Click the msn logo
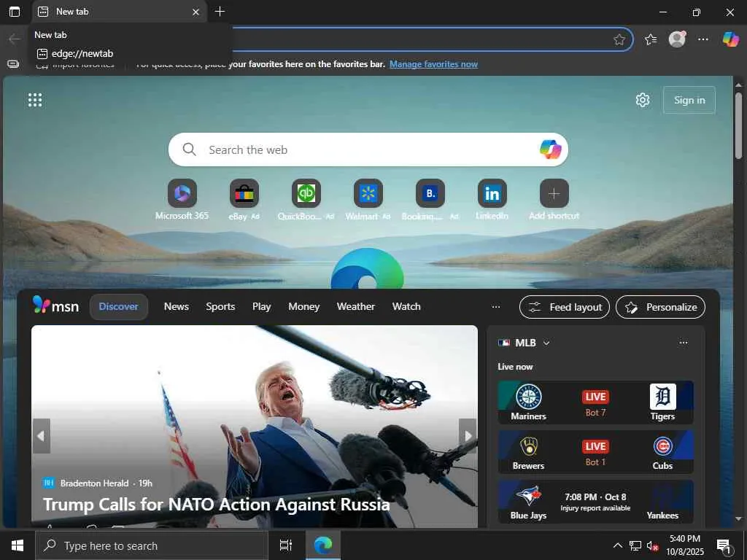The image size is (747, 560). 55,306
